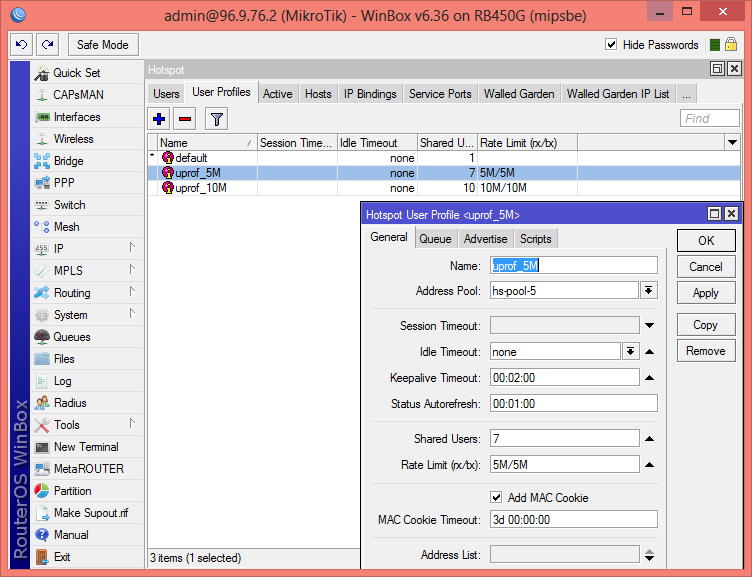Screen dimensions: 752x577
Task: Switch to the Active tab
Action: point(277,94)
